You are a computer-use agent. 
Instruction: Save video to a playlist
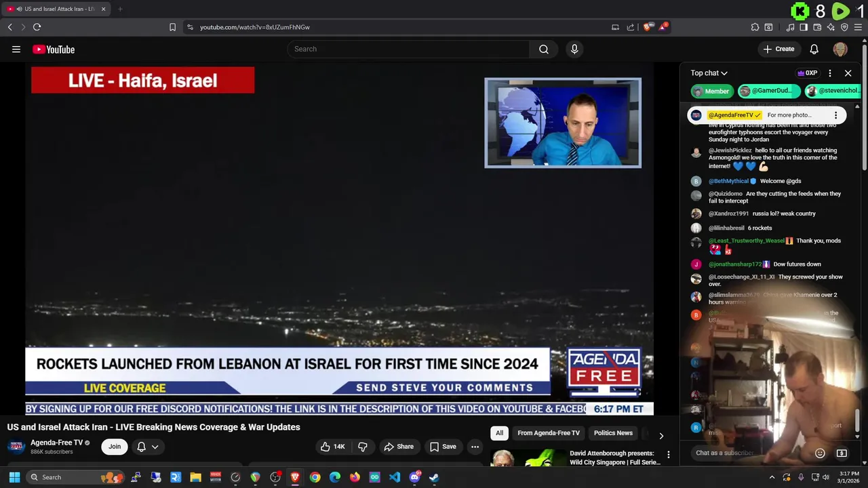pos(443,447)
